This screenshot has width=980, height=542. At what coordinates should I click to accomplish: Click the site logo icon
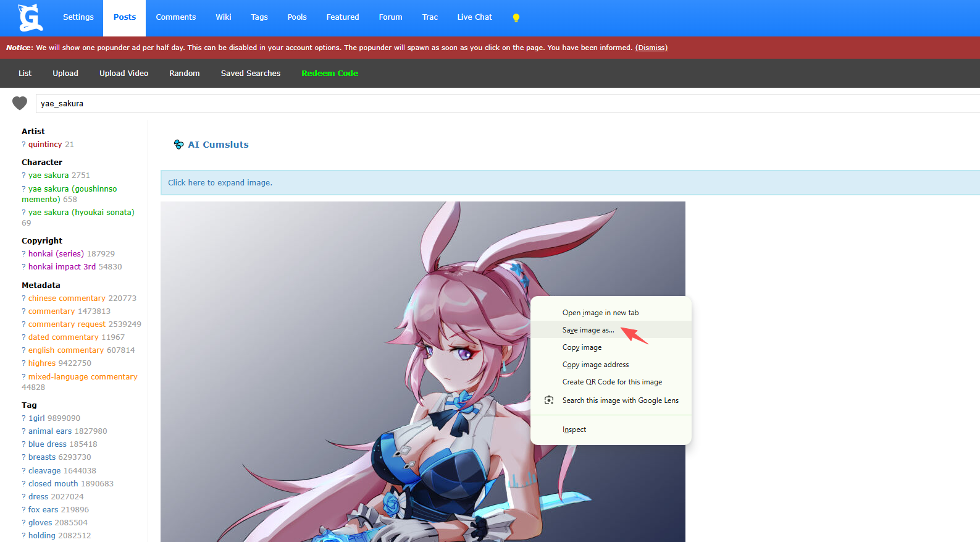pos(30,17)
